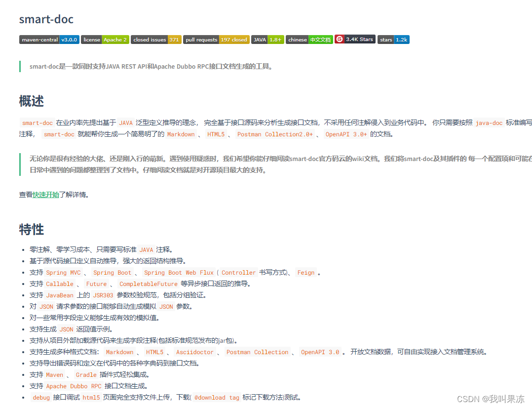Click the OpenAPI 3.0 tag in features list
This screenshot has width=532, height=408.
(x=320, y=352)
